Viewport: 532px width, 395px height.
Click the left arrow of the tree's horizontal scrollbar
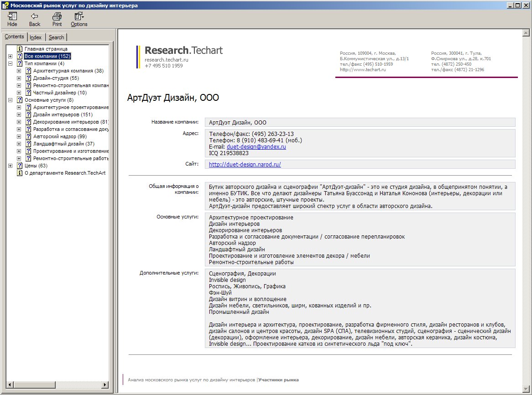(x=10, y=385)
